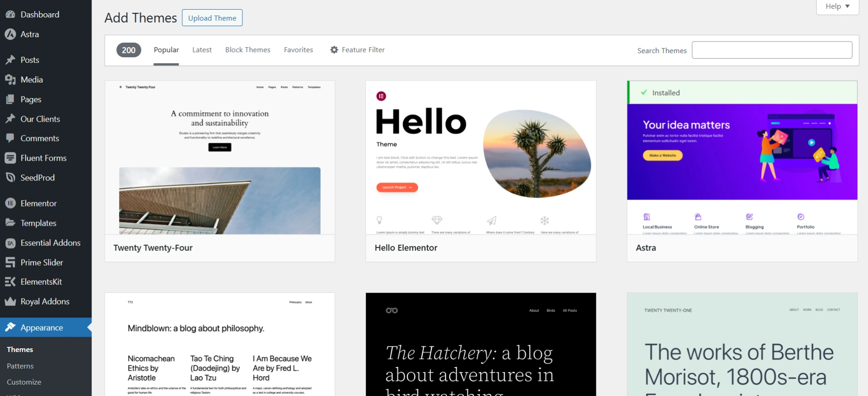Open Pages in the sidebar
Image resolution: width=868 pixels, height=396 pixels.
(x=31, y=99)
